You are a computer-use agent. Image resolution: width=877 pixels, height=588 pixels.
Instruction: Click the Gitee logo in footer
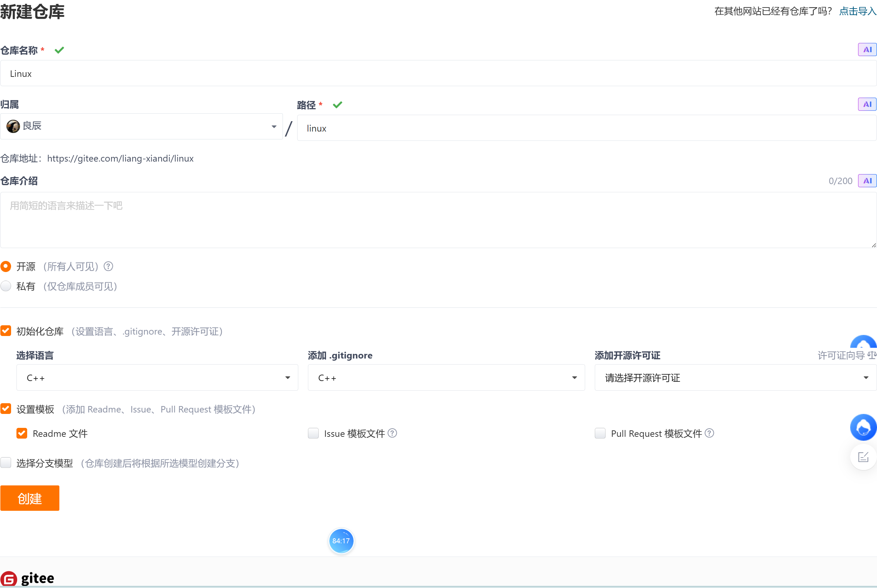pyautogui.click(x=28, y=578)
